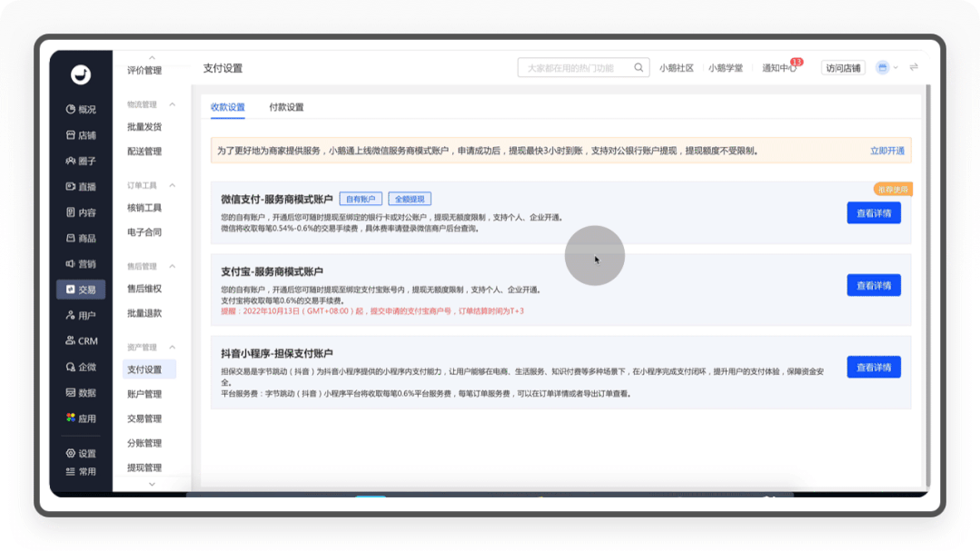Click the switch arrows icon at top right
Screen dimensions: 980x551
914,67
